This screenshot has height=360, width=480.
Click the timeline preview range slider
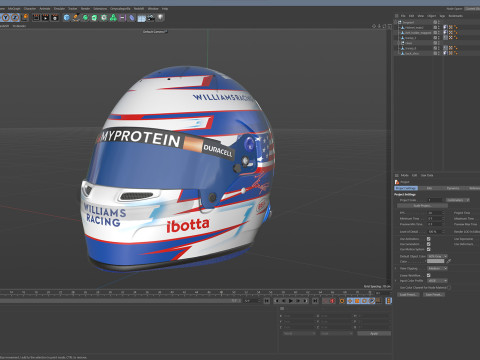coord(120,301)
